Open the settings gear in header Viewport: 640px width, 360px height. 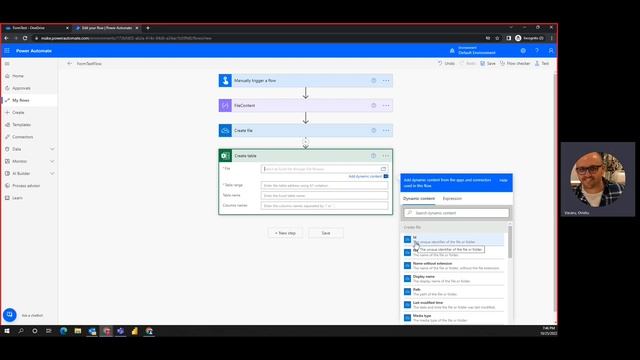(523, 51)
